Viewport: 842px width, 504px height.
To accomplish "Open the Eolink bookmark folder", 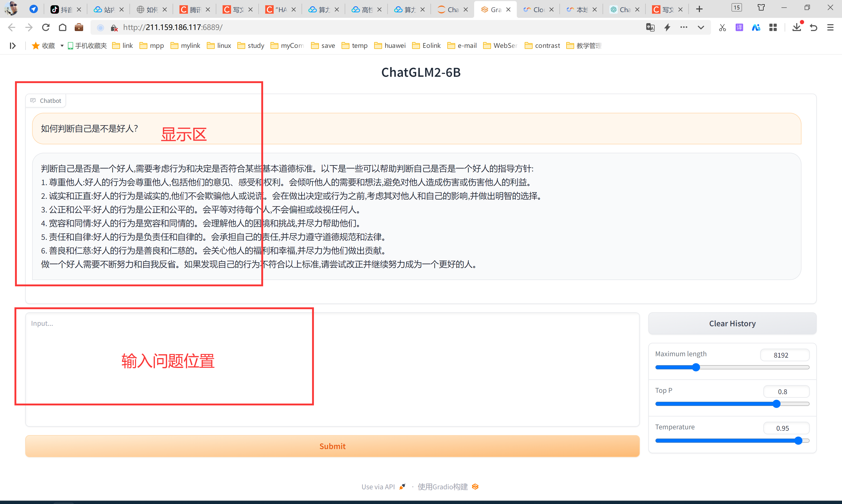I will coord(426,45).
